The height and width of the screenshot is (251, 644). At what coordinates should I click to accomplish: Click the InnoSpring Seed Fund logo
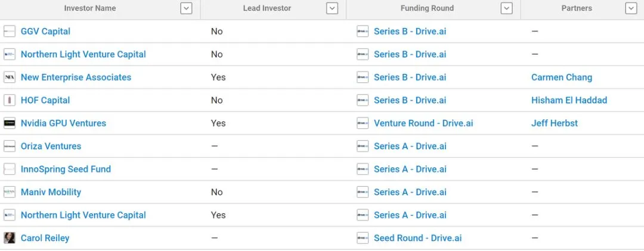pos(10,169)
